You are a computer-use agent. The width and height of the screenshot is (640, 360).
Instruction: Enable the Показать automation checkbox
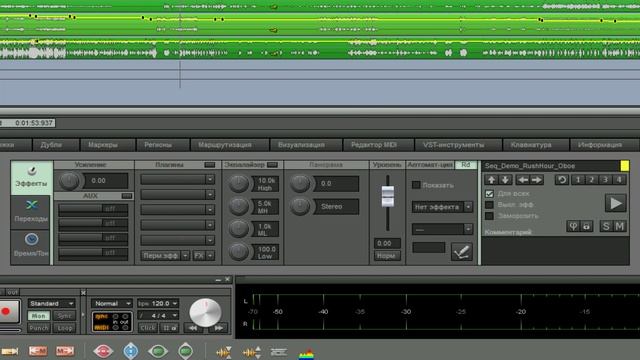416,185
